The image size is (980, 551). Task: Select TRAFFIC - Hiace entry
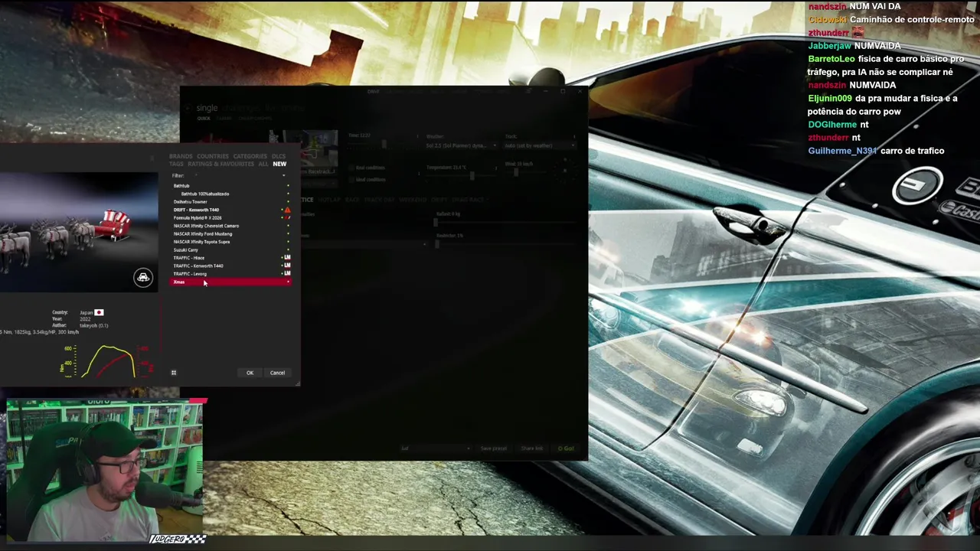coord(230,258)
